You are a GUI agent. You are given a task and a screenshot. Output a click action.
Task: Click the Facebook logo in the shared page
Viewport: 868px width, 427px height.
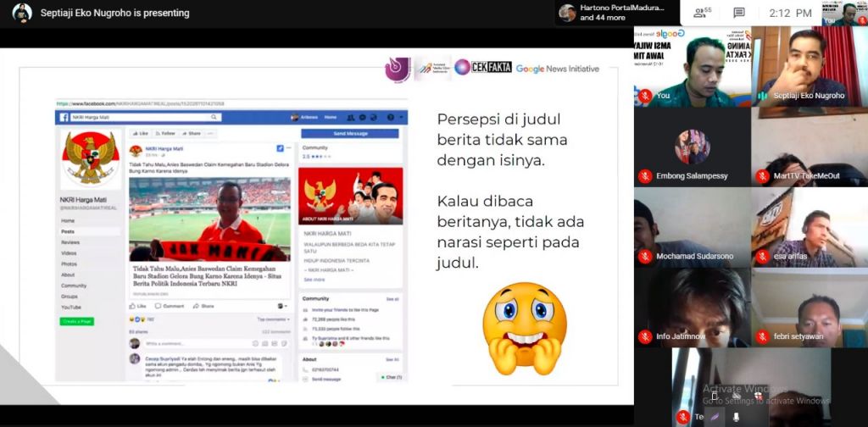64,117
